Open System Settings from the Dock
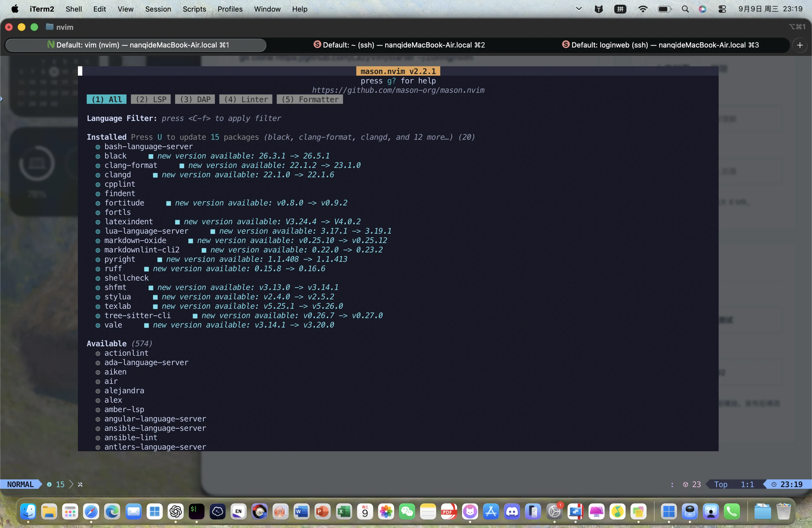 click(x=554, y=511)
